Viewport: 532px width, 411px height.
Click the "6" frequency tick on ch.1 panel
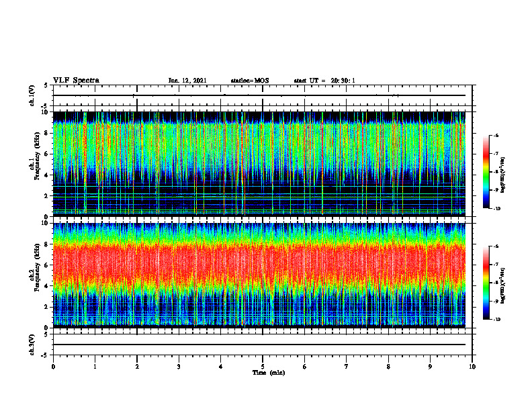(47, 154)
